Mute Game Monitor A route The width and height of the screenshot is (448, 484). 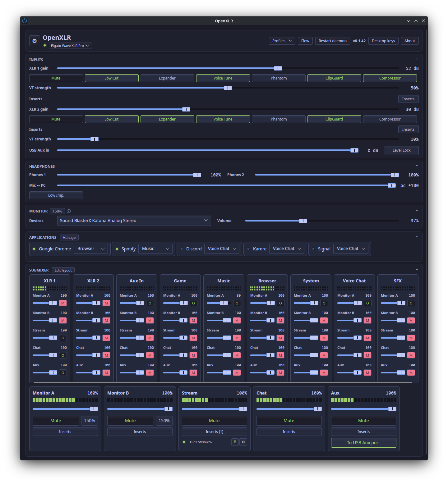click(193, 303)
